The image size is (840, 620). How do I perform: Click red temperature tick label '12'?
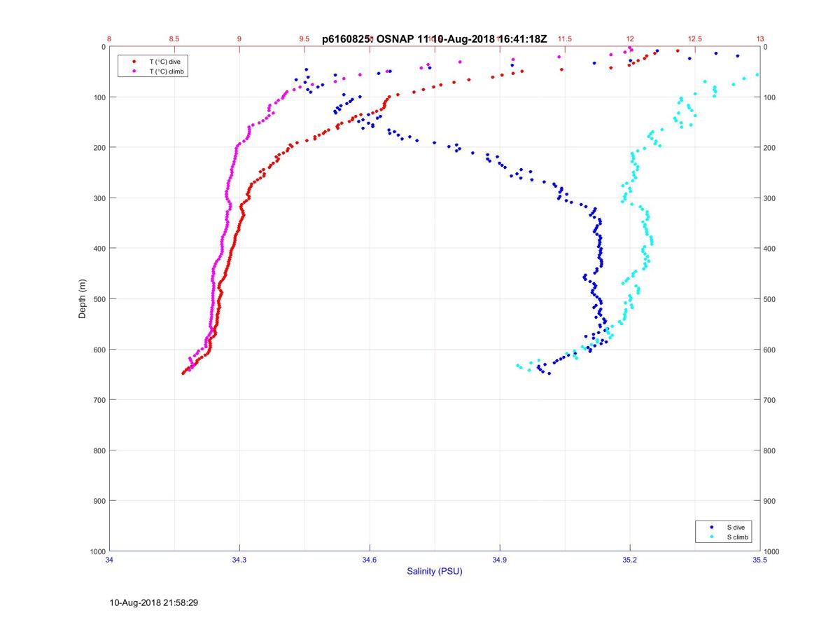(630, 39)
